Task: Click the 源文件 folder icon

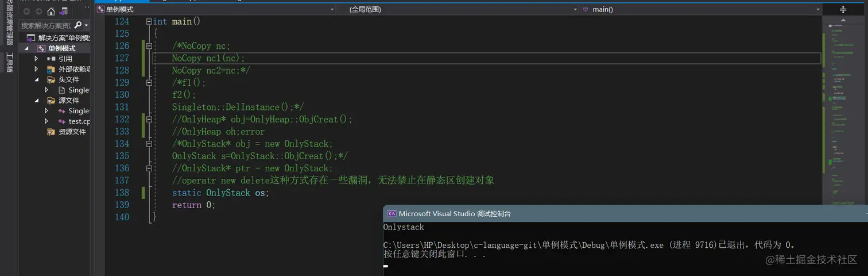Action: pos(51,100)
